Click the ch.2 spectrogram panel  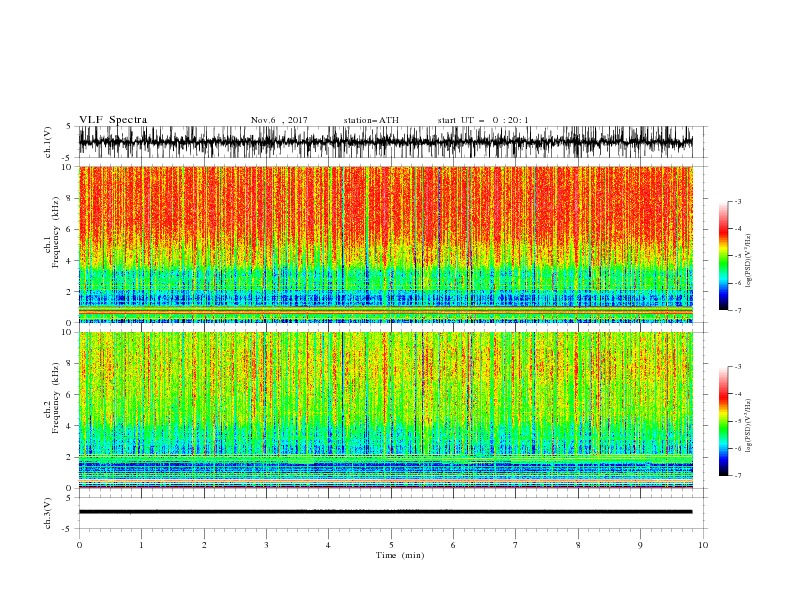coord(385,410)
